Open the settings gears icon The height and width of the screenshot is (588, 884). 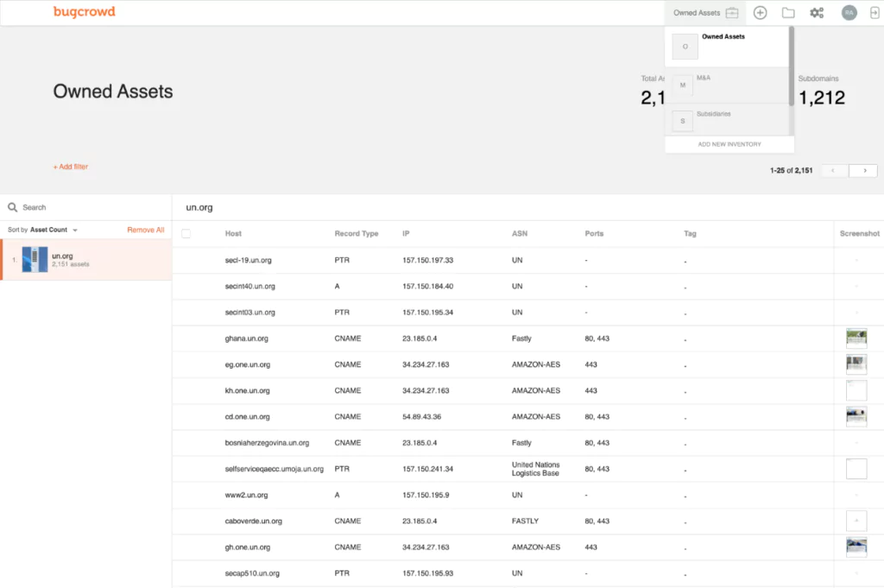point(817,12)
